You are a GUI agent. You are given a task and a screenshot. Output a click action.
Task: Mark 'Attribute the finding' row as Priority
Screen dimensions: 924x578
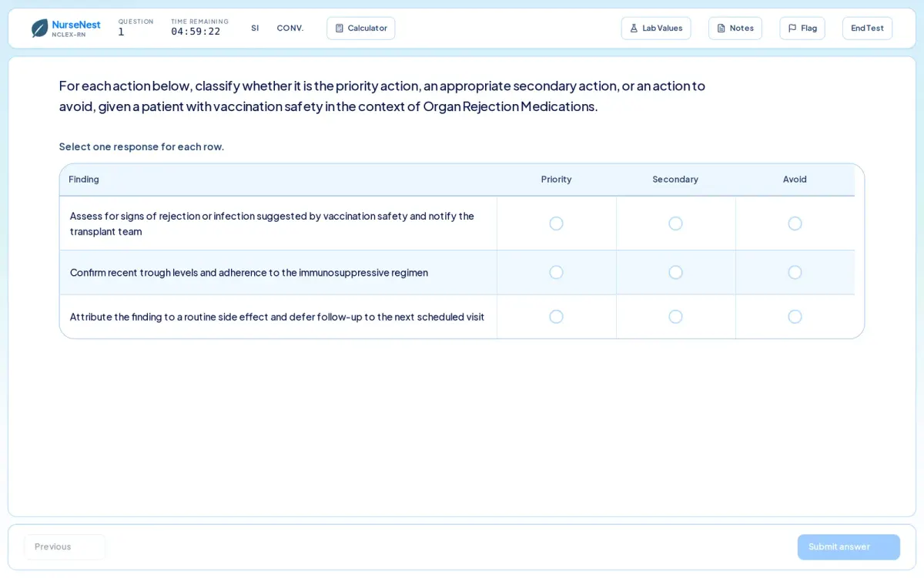(x=556, y=317)
